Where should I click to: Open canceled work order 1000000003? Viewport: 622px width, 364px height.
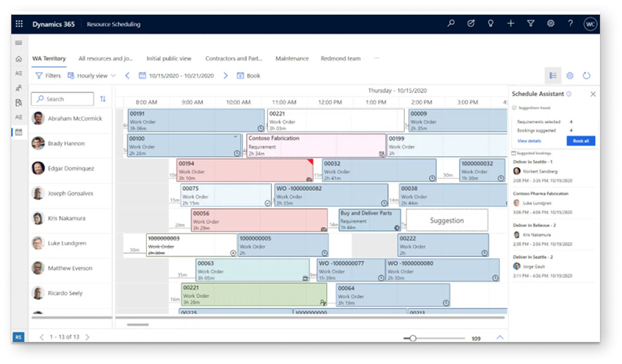coord(192,245)
